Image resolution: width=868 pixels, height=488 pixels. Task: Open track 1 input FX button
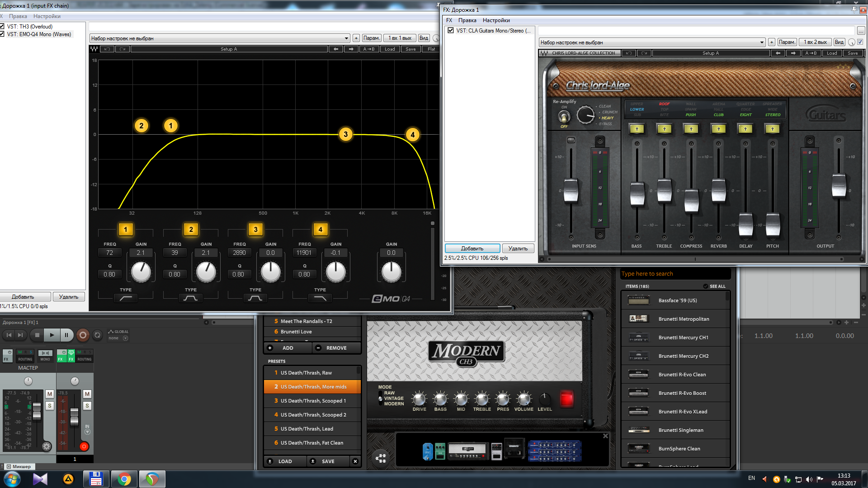click(x=71, y=356)
